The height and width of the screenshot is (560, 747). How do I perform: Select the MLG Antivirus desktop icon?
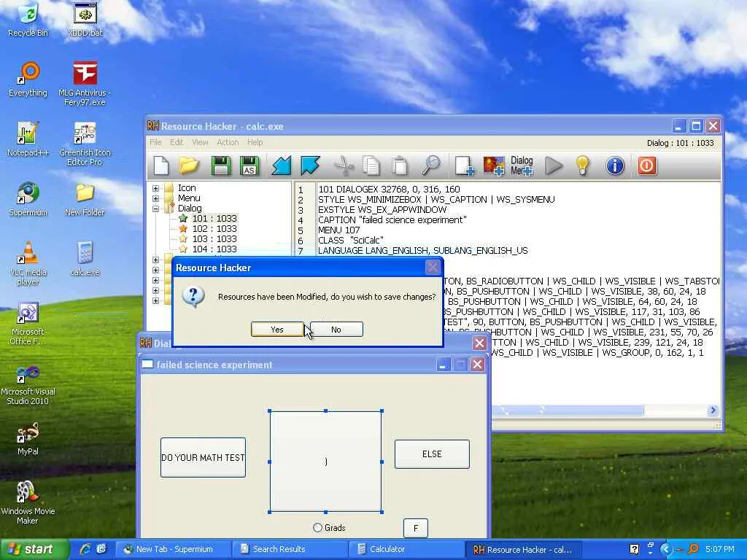pyautogui.click(x=85, y=84)
